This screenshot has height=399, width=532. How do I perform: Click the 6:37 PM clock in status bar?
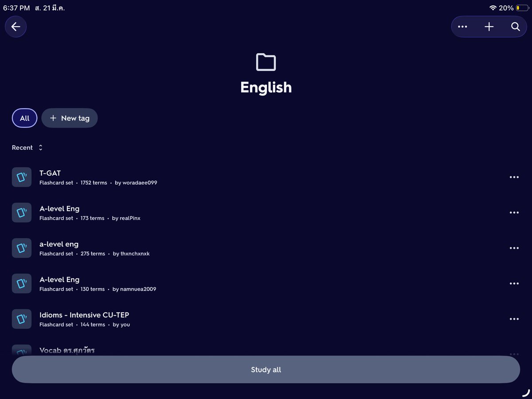16,8
